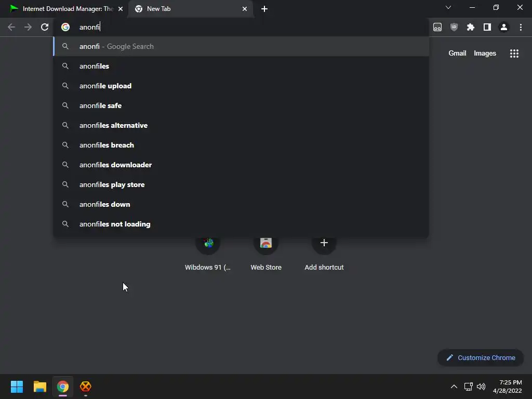The image size is (532, 399).
Task: Pick the 'anonfiles breach' suggestion
Action: [x=241, y=145]
